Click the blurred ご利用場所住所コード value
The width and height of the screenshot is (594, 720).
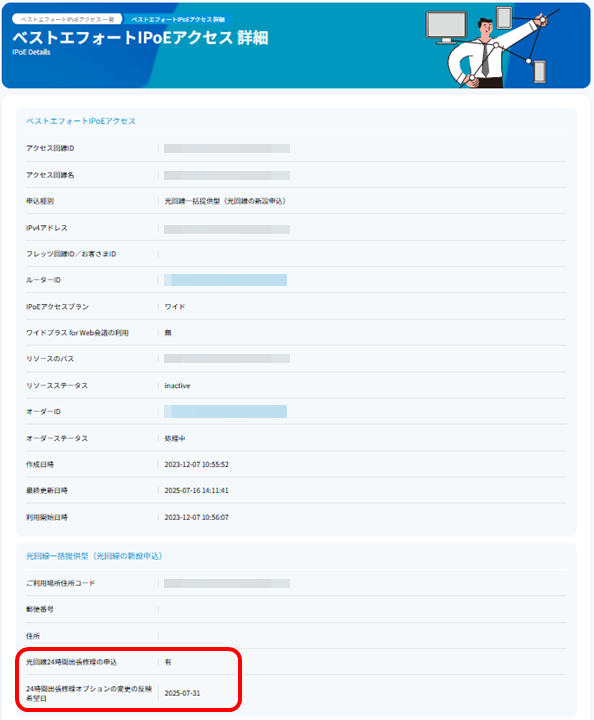[227, 583]
